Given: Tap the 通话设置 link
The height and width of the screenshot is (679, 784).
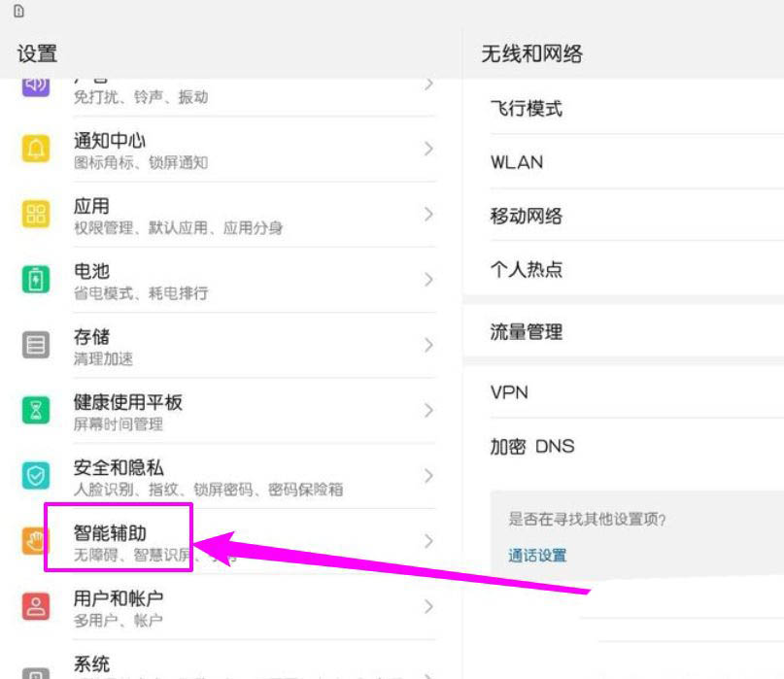Looking at the screenshot, I should [x=537, y=556].
